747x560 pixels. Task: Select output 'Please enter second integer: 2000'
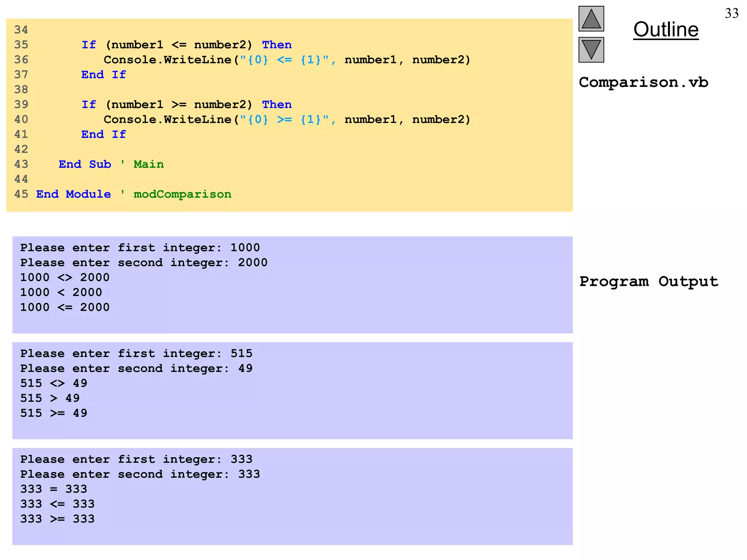[x=144, y=263]
